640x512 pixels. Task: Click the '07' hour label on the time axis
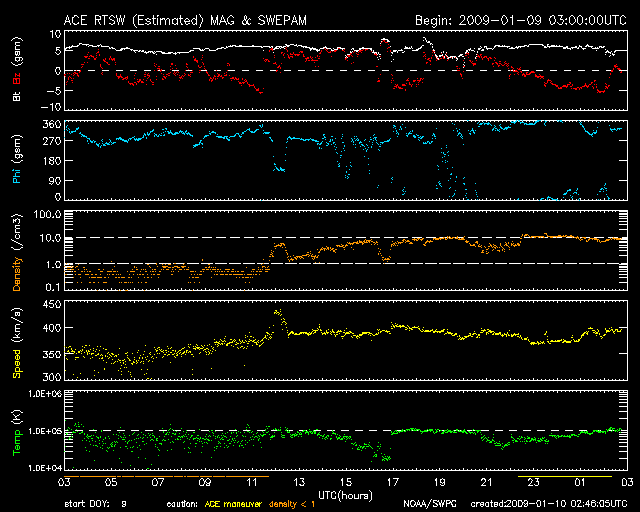pyautogui.click(x=158, y=483)
